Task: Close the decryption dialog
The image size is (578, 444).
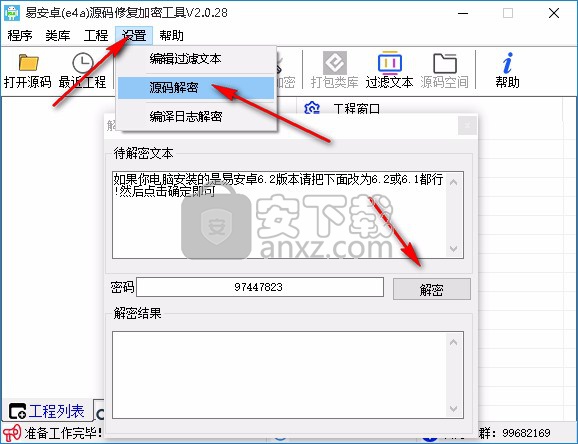Action: [x=467, y=126]
